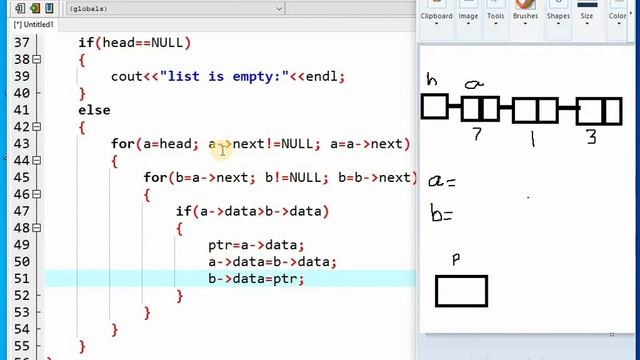Click 'a=a->next' in the outer for loop
Image resolution: width=640 pixels, height=360 pixels.
tap(367, 144)
